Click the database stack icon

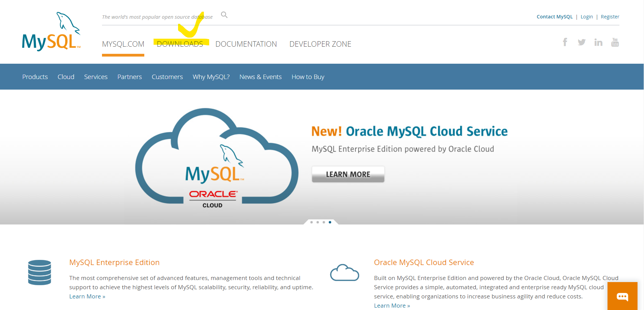point(40,273)
